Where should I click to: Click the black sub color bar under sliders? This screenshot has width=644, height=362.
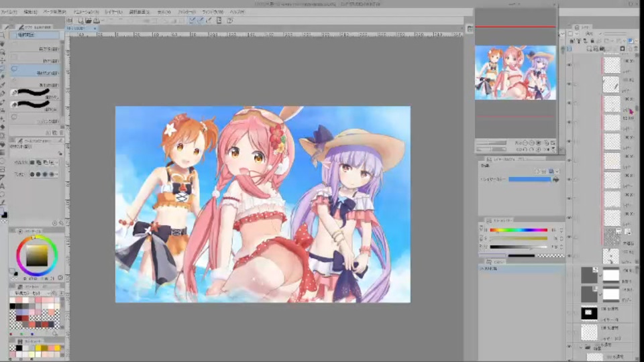pos(521,255)
